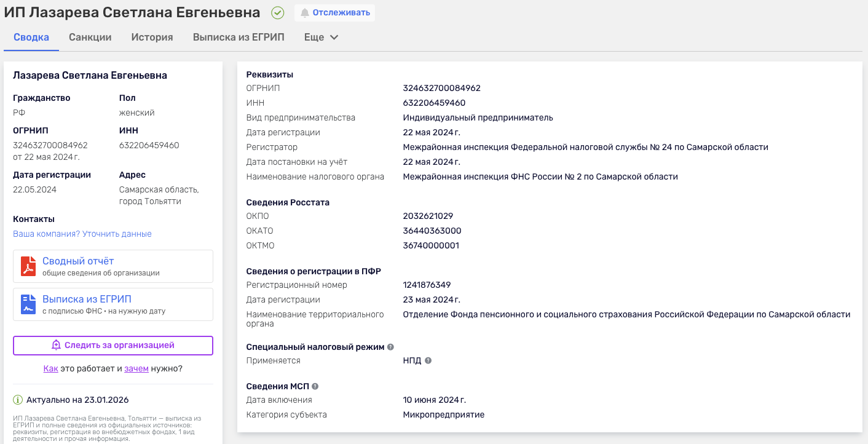This screenshot has height=444, width=868.
Task: Switch to the Санкции tab
Action: coord(90,38)
